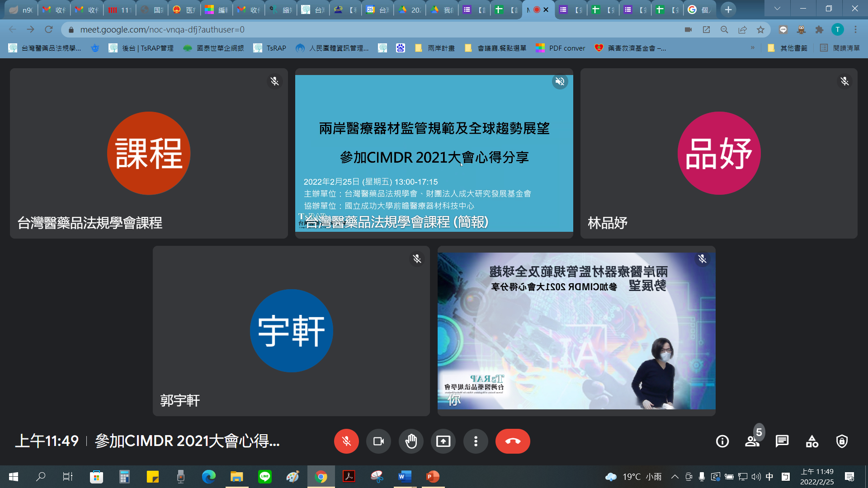The width and height of the screenshot is (868, 488).
Task: Open PowerPoint from the taskbar
Action: 433,476
